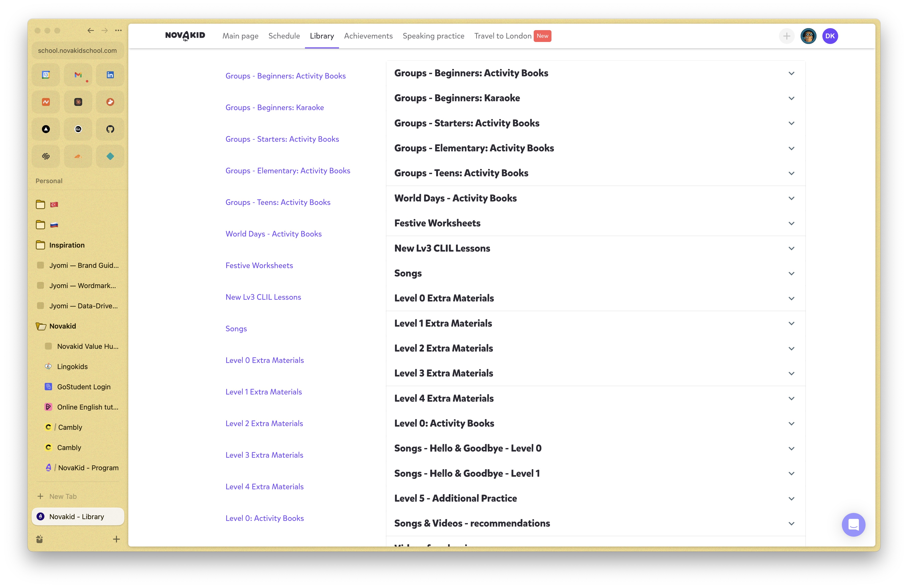Expand Songs & Videos - recommendations chevron
This screenshot has width=908, height=588.
click(791, 524)
